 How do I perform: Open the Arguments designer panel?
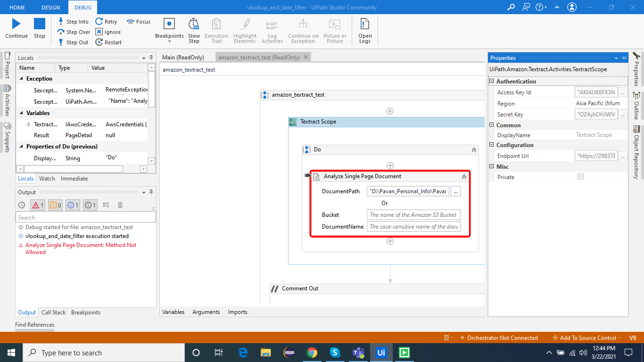(206, 312)
